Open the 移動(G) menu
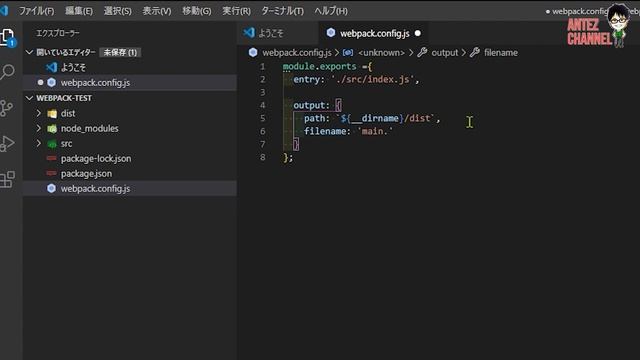The width and height of the screenshot is (640, 360). (197, 11)
